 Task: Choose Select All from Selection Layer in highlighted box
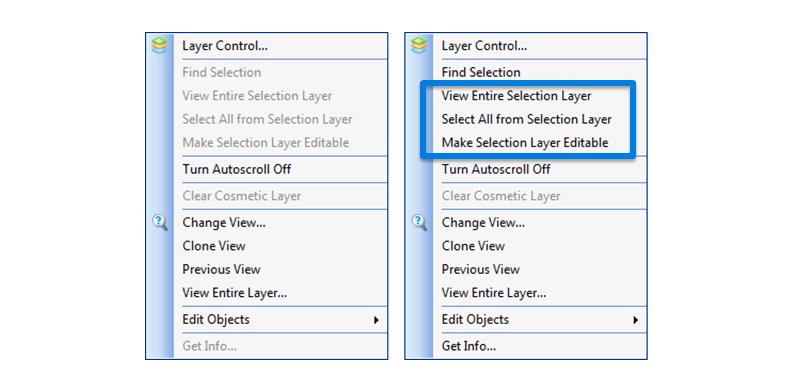click(x=526, y=119)
